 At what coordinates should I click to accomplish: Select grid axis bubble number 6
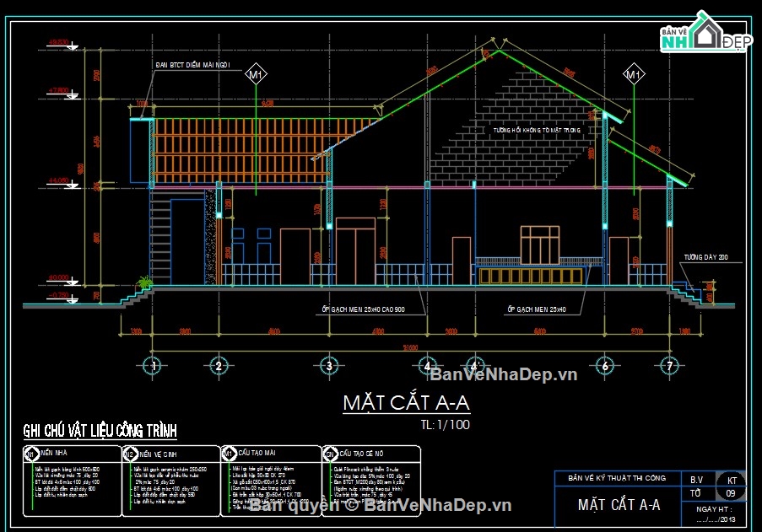tap(604, 365)
